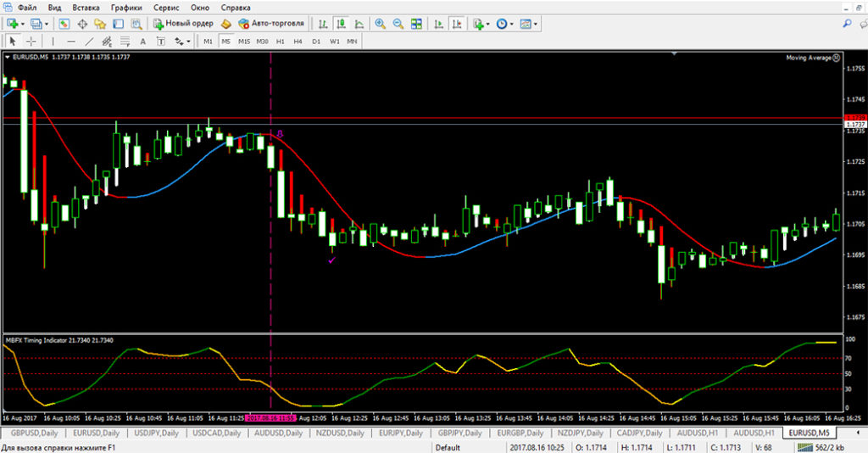Viewport: 868px width, 453px height.
Task: Open the Profiles icon
Action: [36, 24]
